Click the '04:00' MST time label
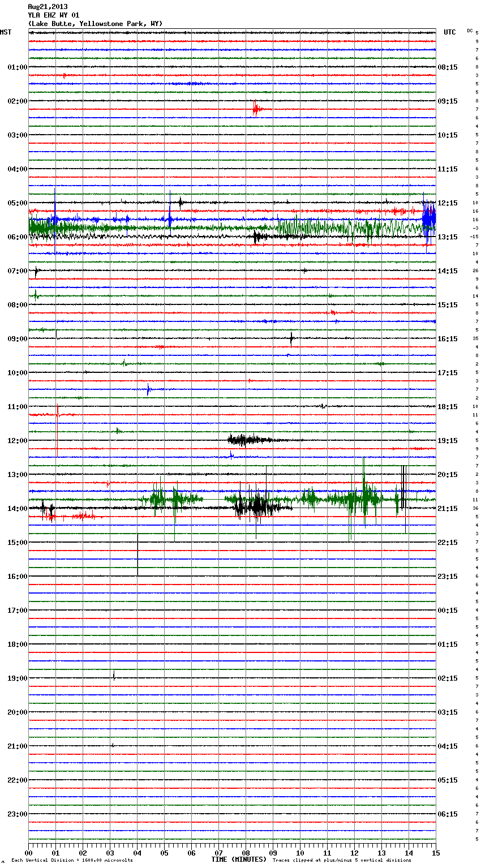Viewport: 481px width, 868px height. point(17,169)
